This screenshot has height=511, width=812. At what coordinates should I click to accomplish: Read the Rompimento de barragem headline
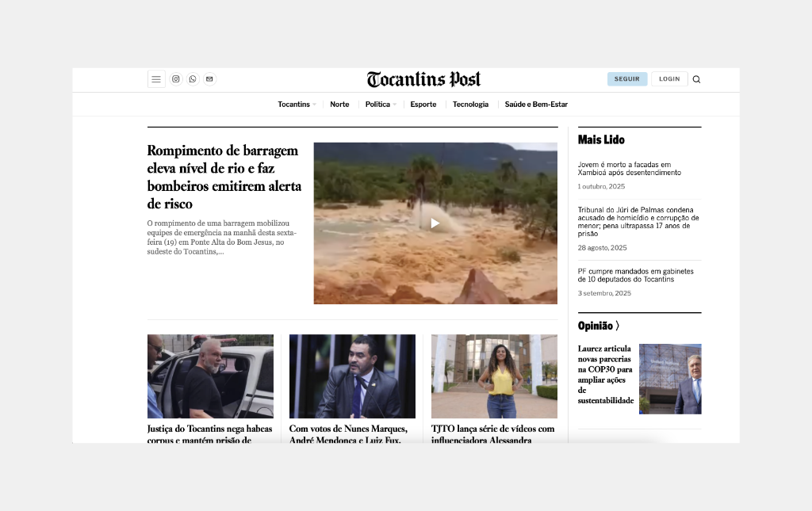click(x=224, y=177)
